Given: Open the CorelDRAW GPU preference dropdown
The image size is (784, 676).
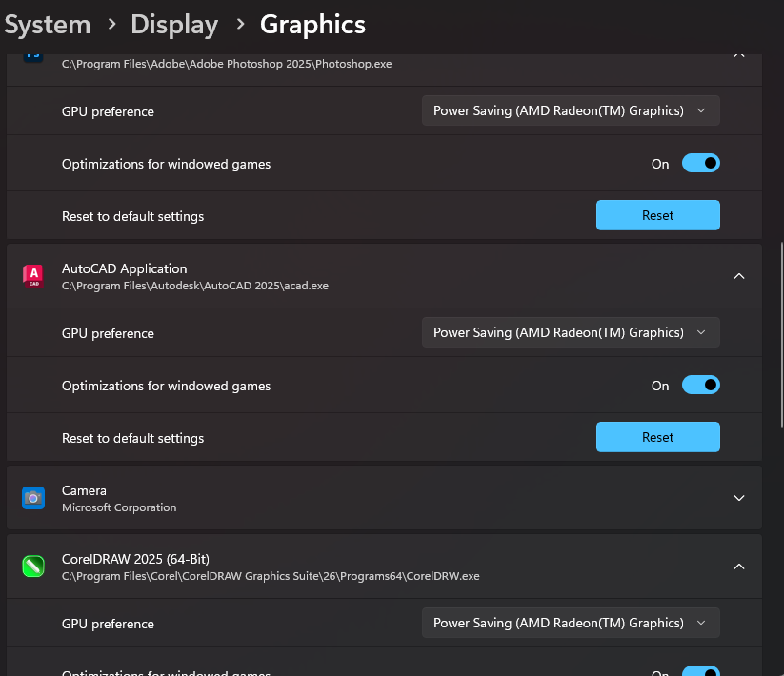Looking at the screenshot, I should pyautogui.click(x=571, y=623).
